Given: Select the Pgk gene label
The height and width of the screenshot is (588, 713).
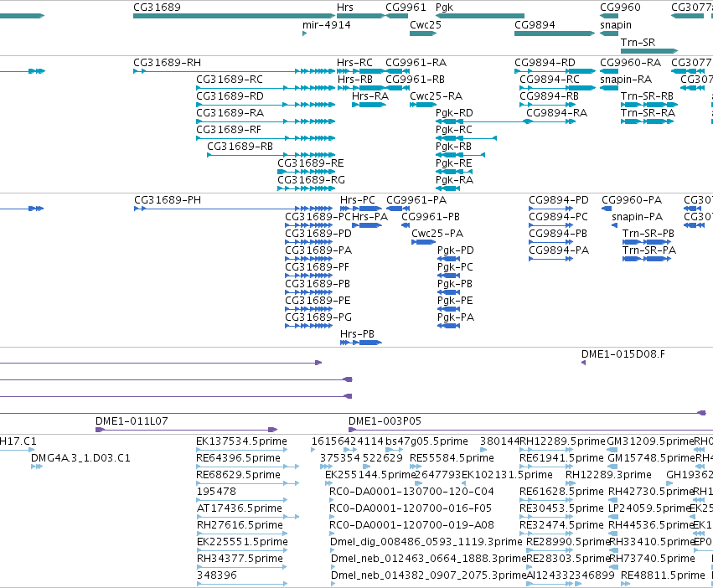Looking at the screenshot, I should pyautogui.click(x=444, y=8).
